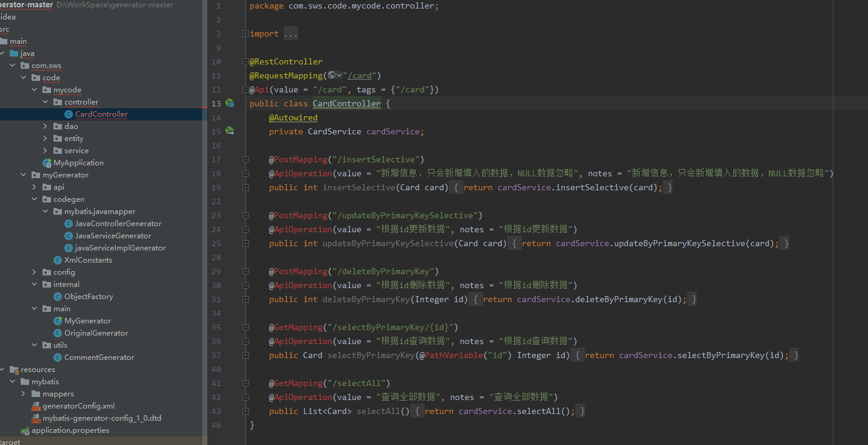868x445 pixels.
Task: Click the /card link in RequestMapping
Action: pyautogui.click(x=360, y=75)
